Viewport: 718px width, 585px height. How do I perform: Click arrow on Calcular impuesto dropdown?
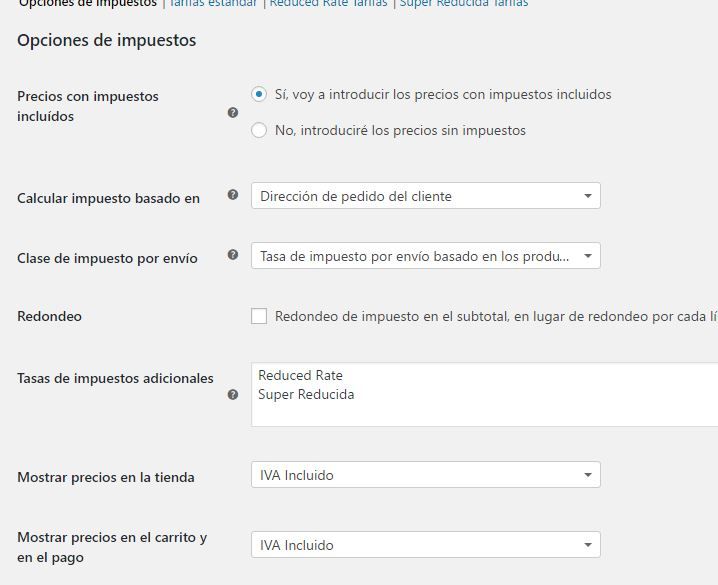[588, 196]
